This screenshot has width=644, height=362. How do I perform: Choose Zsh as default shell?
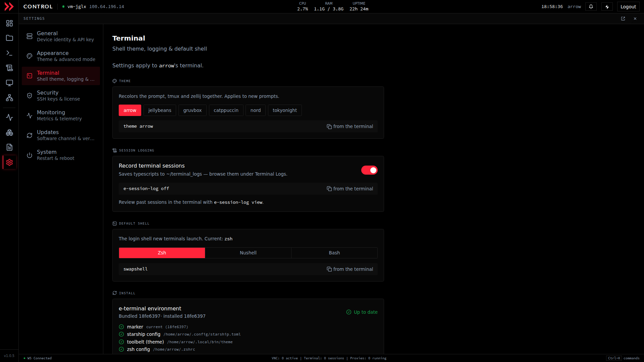click(x=162, y=253)
